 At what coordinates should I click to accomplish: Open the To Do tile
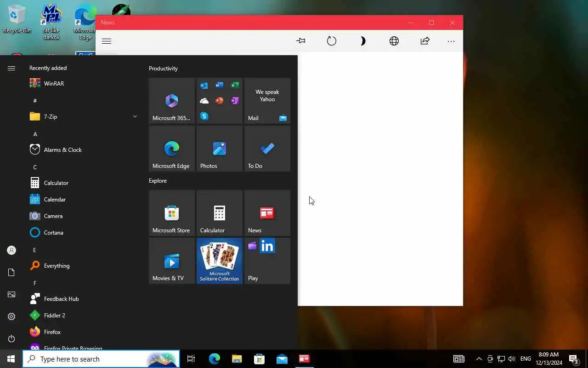pyautogui.click(x=267, y=149)
